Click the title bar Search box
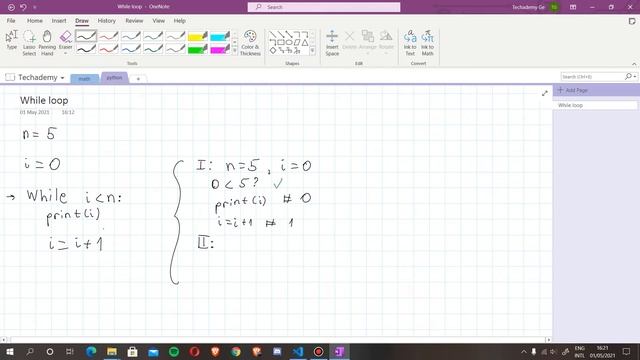640x360 pixels. point(324,7)
